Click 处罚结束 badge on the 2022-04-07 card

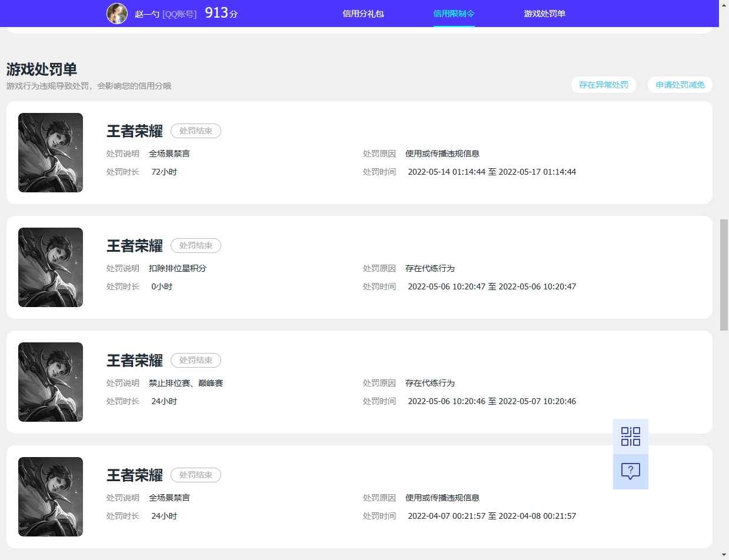click(x=196, y=475)
